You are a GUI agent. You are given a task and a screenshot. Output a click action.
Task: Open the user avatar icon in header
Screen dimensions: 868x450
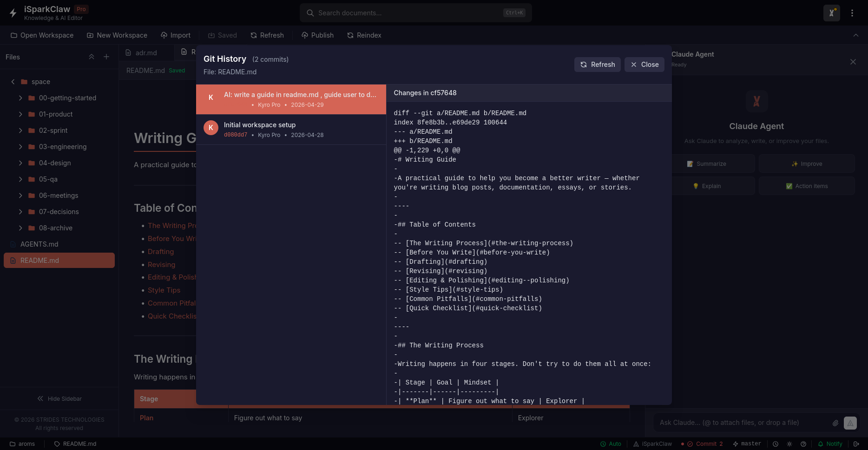coord(831,13)
